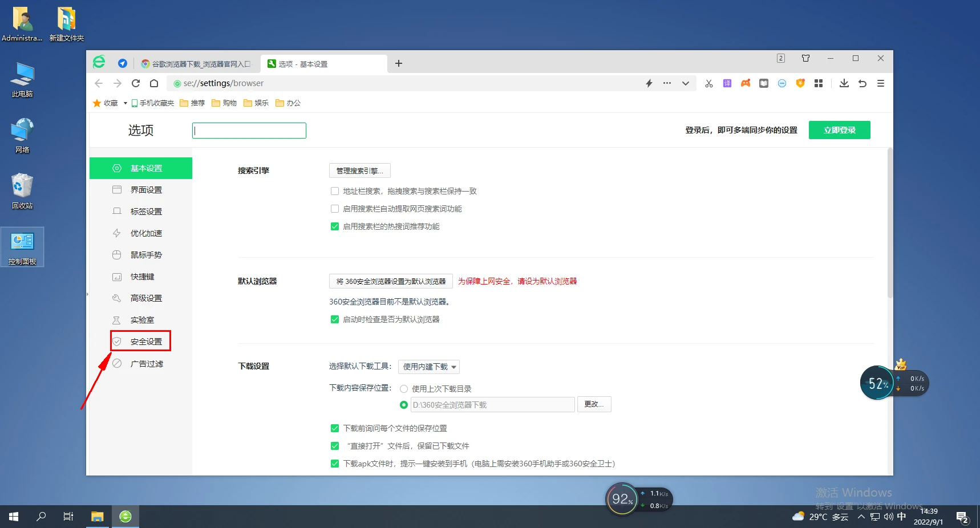The width and height of the screenshot is (980, 528).
Task: Expand the favorites dropdown arrow
Action: tap(125, 103)
